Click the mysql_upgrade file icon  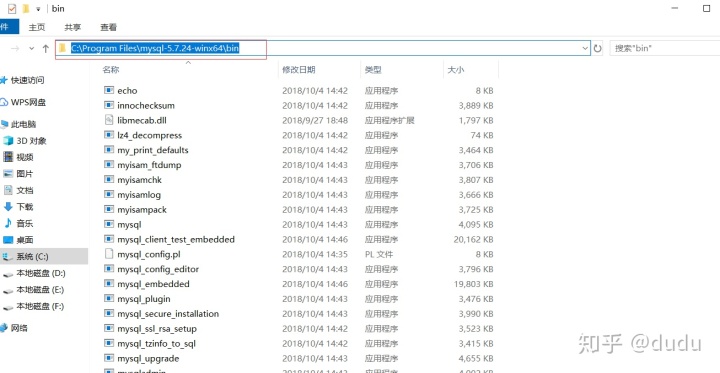pyautogui.click(x=109, y=358)
